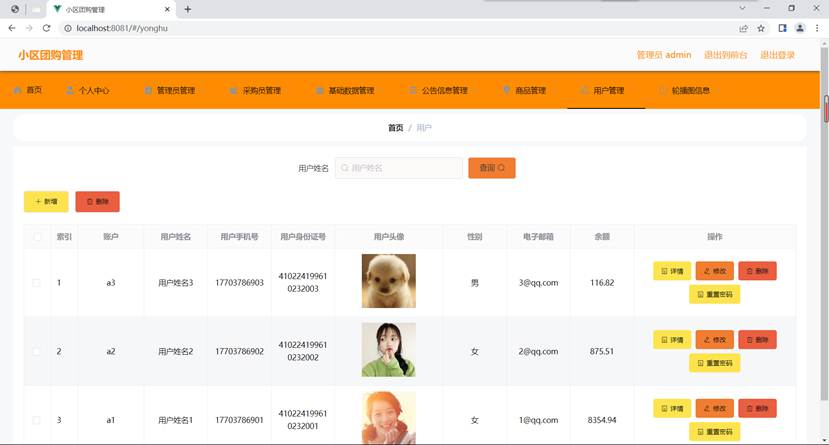Click the 管理员 admin label
Viewport: 829px width, 445px height.
pyautogui.click(x=664, y=55)
